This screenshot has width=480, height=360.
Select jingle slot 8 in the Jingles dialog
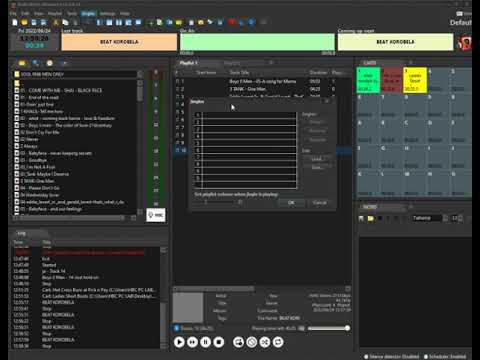pos(245,164)
